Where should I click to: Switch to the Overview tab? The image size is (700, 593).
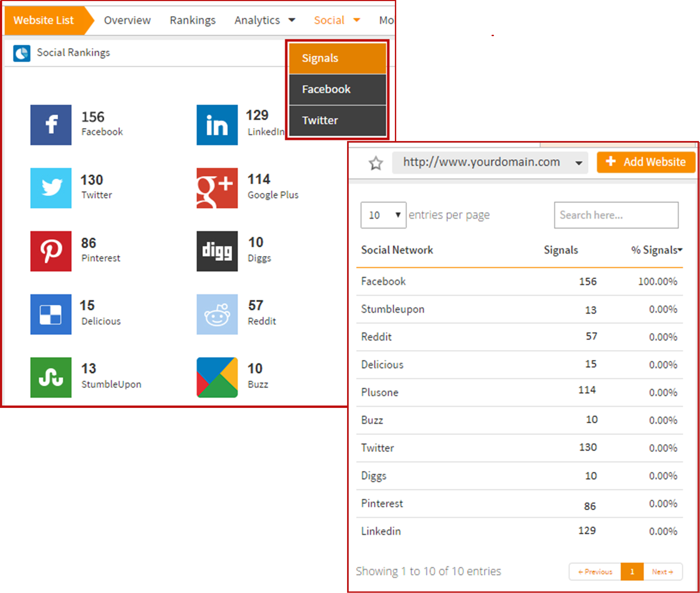point(127,20)
